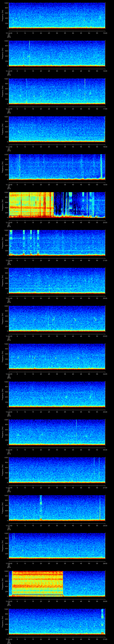Open the spectrogram panel starting at 12:20:00
The width and height of the screenshot is (114, 644).
pyautogui.click(x=57, y=243)
